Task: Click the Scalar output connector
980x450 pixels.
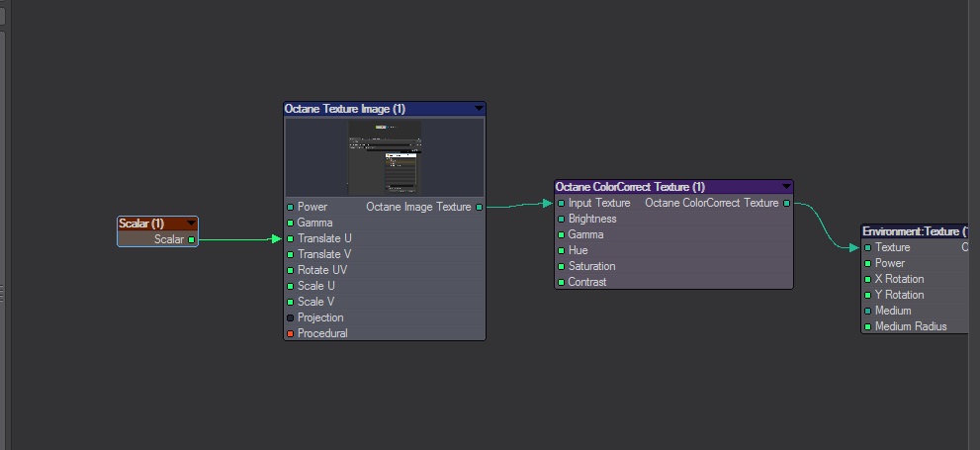Action: click(x=191, y=240)
